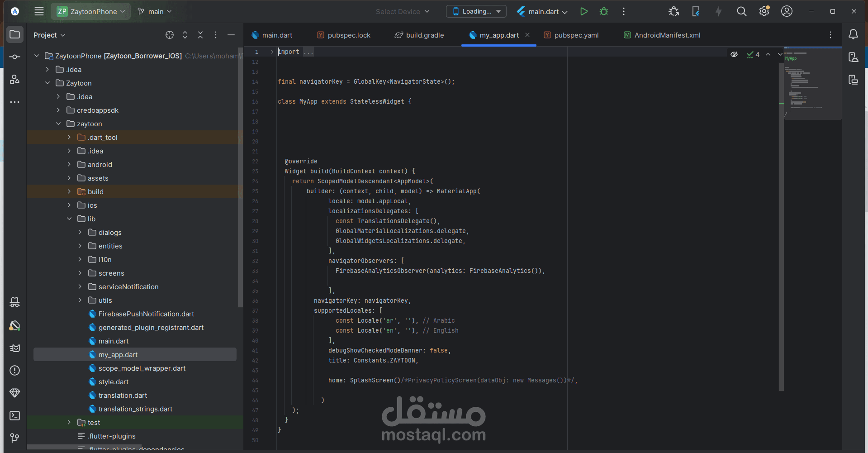Expand the android folder
This screenshot has width=868, height=453.
tap(69, 164)
